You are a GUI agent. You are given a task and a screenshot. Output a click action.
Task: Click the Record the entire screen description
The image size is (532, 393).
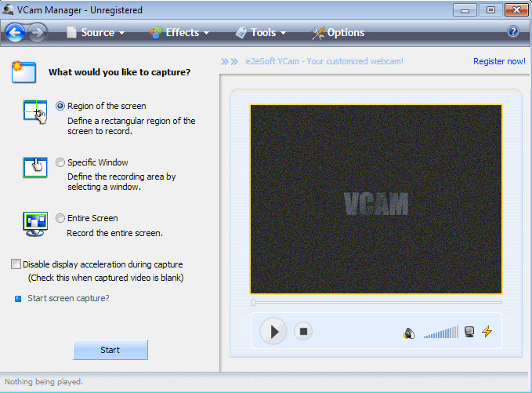114,233
